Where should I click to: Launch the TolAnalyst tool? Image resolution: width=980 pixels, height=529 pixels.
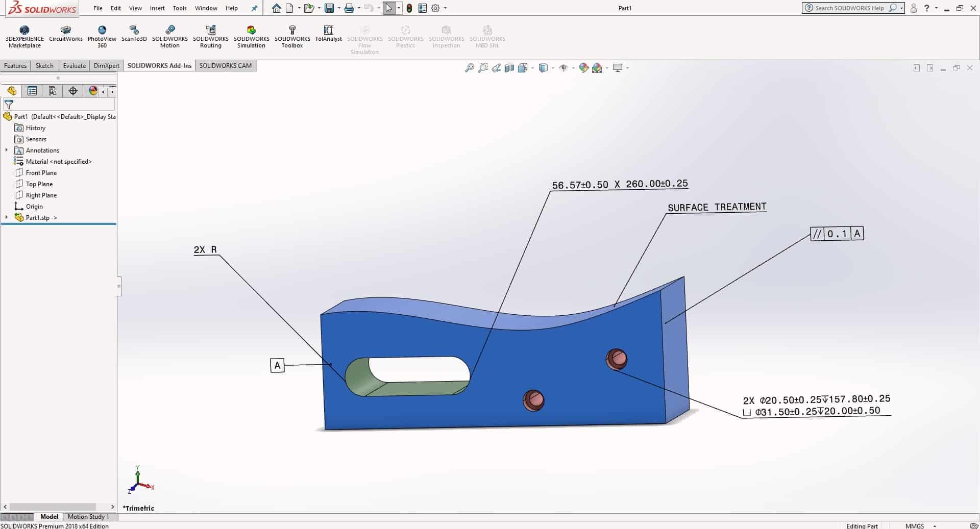point(328,31)
